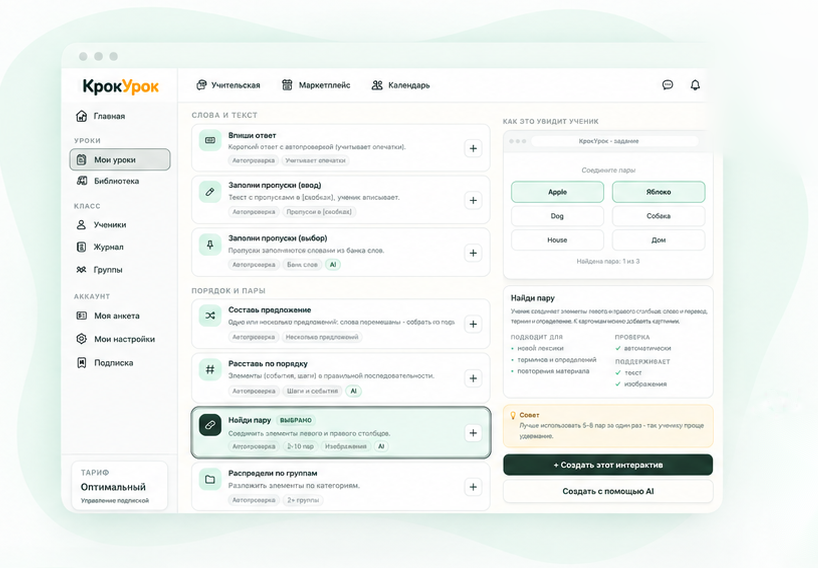Image resolution: width=818 pixels, height=568 pixels.
Task: Open Группы in sidebar
Action: (100, 270)
